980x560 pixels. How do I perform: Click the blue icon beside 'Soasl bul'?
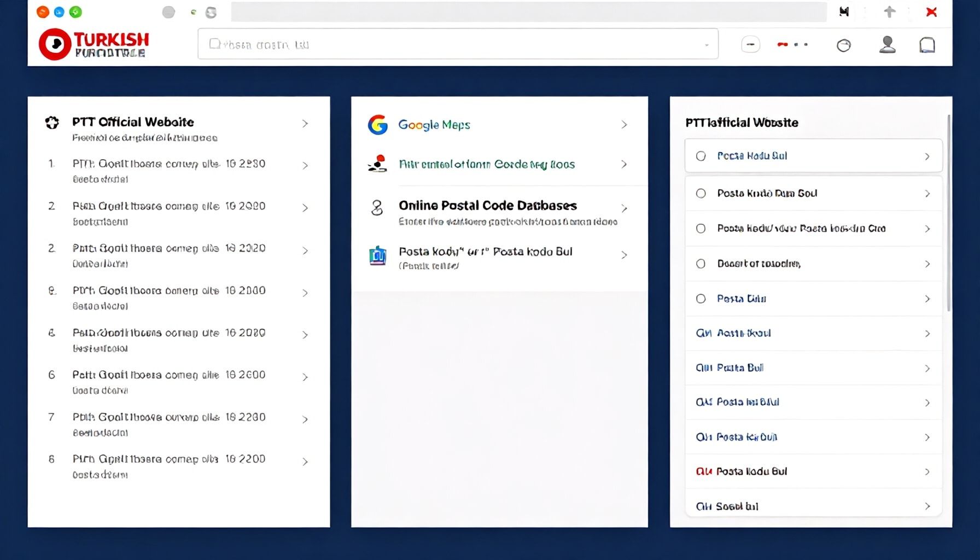click(704, 506)
